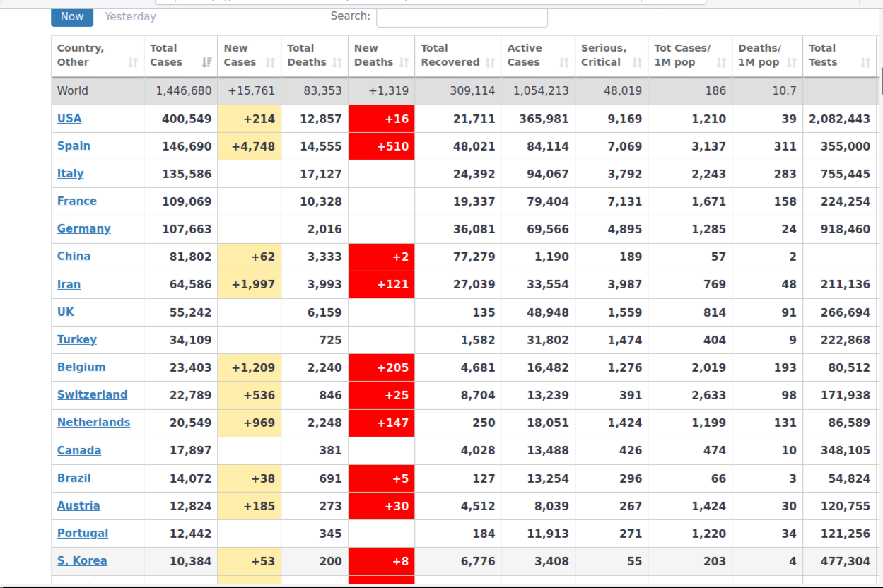The height and width of the screenshot is (588, 883).
Task: Click the Total Deaths sort icon
Action: click(x=337, y=63)
